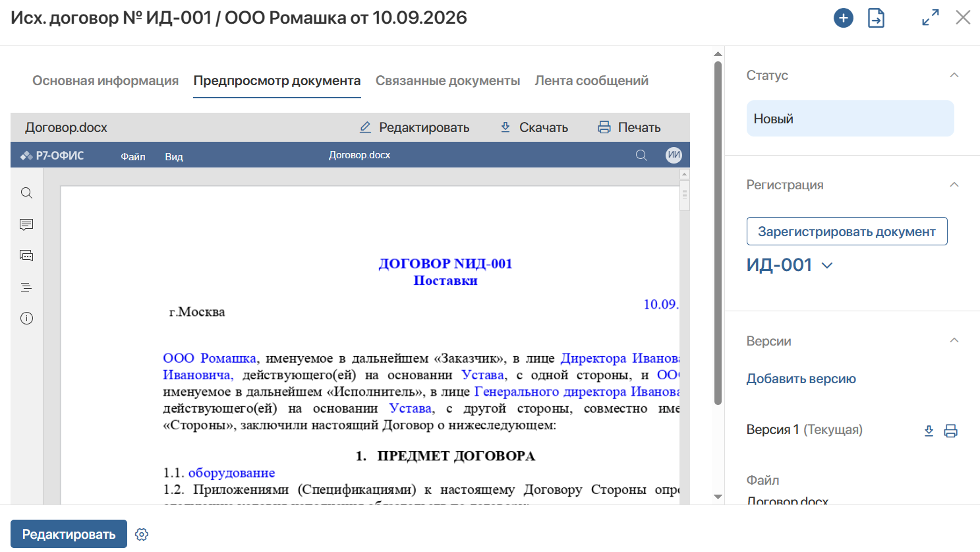
Task: Open the comments panel in viewer sidebar
Action: tap(26, 224)
